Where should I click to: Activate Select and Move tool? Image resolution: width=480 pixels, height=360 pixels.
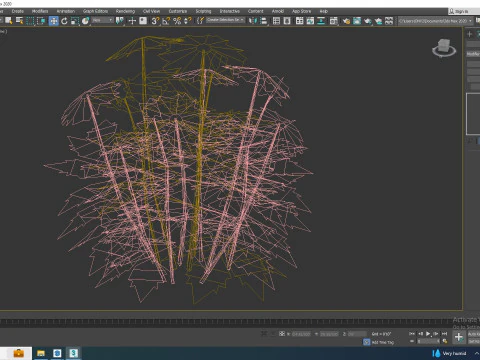click(x=53, y=21)
